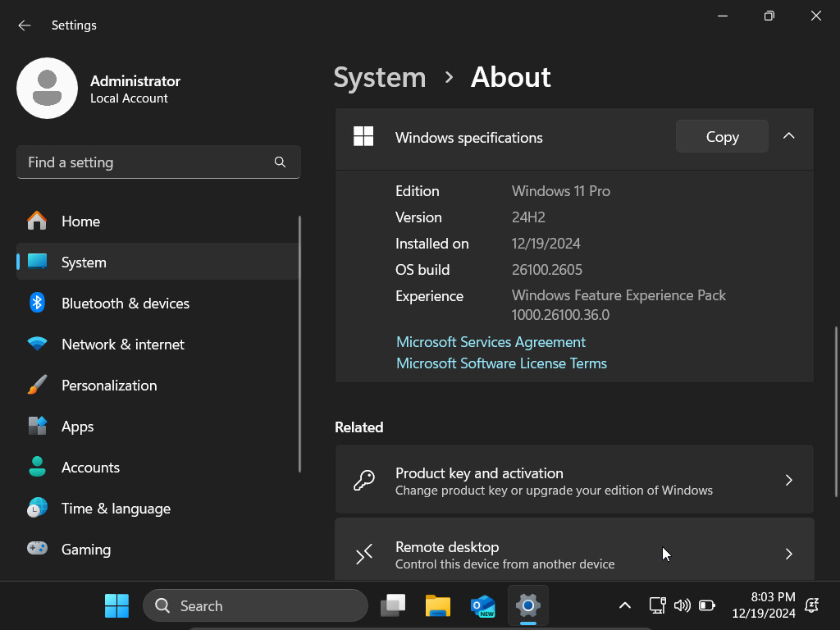Click the Remote desktop arrows icon
The width and height of the screenshot is (840, 630).
[x=364, y=554]
